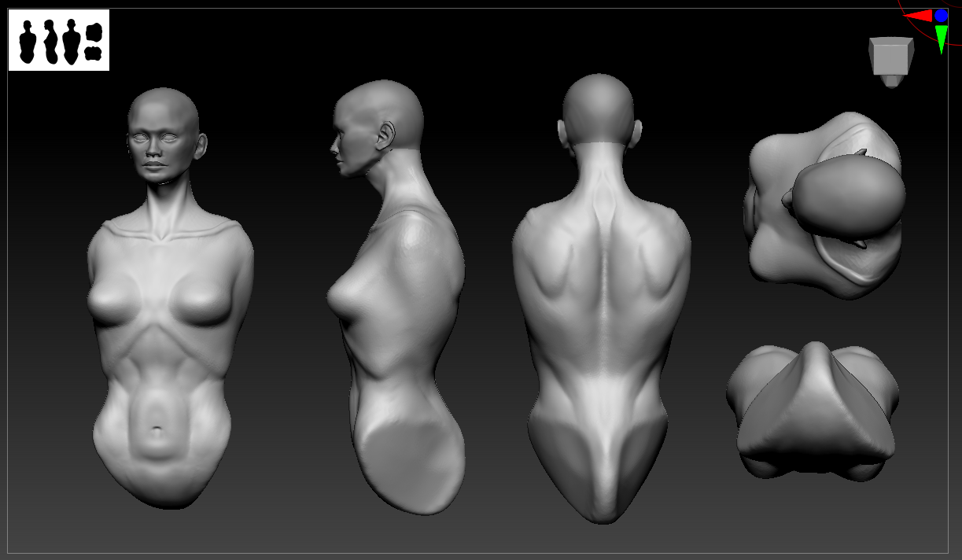Screen dimensions: 962x560
Task: Click the front-view silhouette in the thumbnail
Action: tap(29, 42)
